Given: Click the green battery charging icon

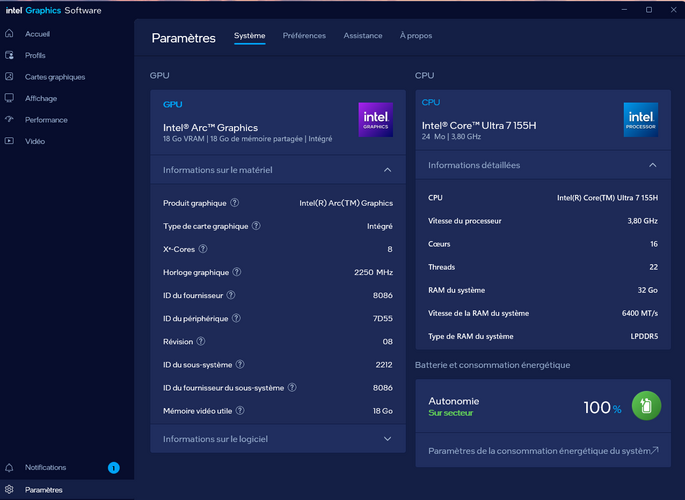Looking at the screenshot, I should [x=646, y=406].
